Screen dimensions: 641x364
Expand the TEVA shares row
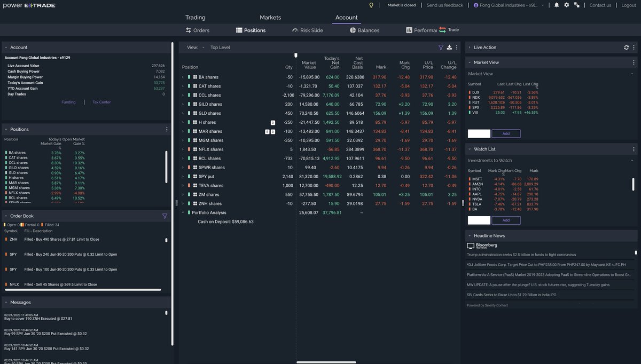click(183, 185)
